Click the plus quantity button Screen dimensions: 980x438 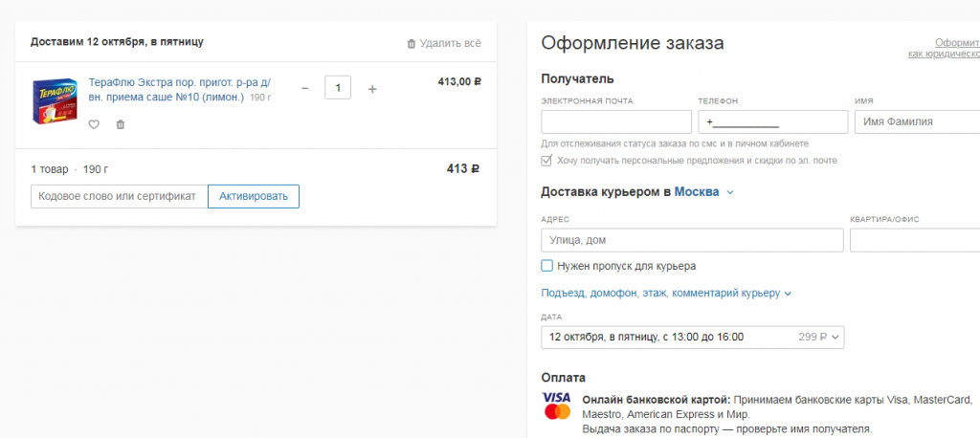click(372, 89)
